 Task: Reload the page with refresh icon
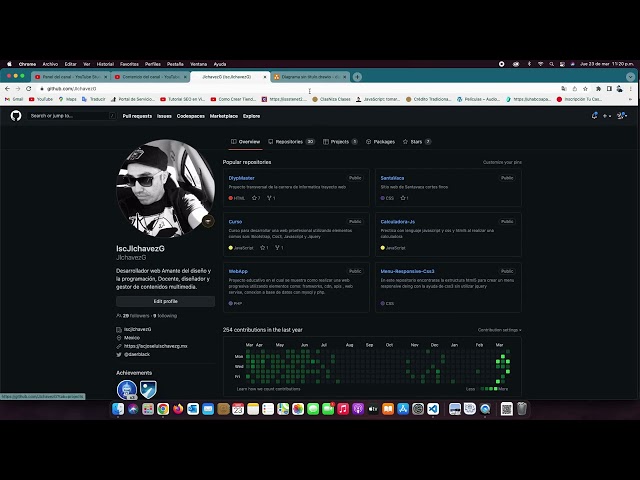(x=29, y=89)
